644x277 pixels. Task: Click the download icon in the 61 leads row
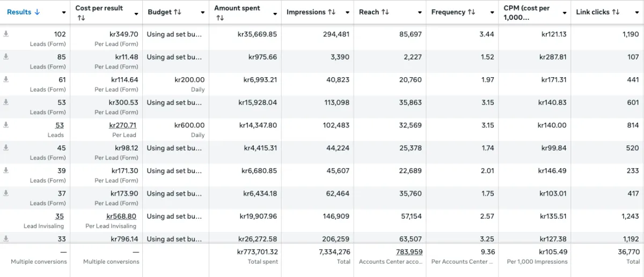(x=6, y=79)
